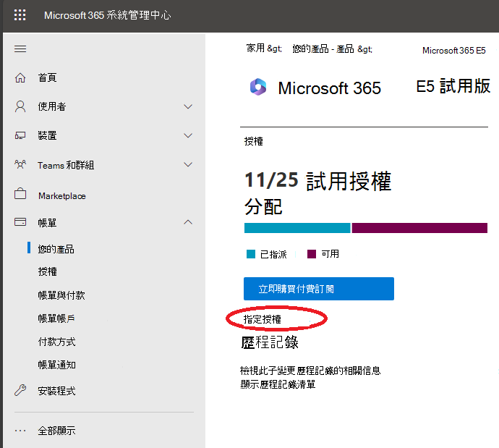Screen dimensions: 499x448
Task: Click 全部顯示 to show all items
Action: (56, 431)
